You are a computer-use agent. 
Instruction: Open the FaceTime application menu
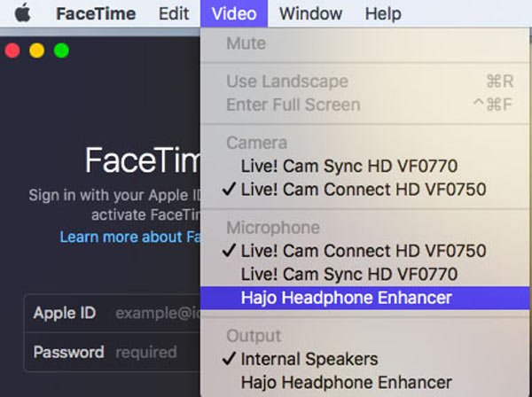(x=96, y=14)
